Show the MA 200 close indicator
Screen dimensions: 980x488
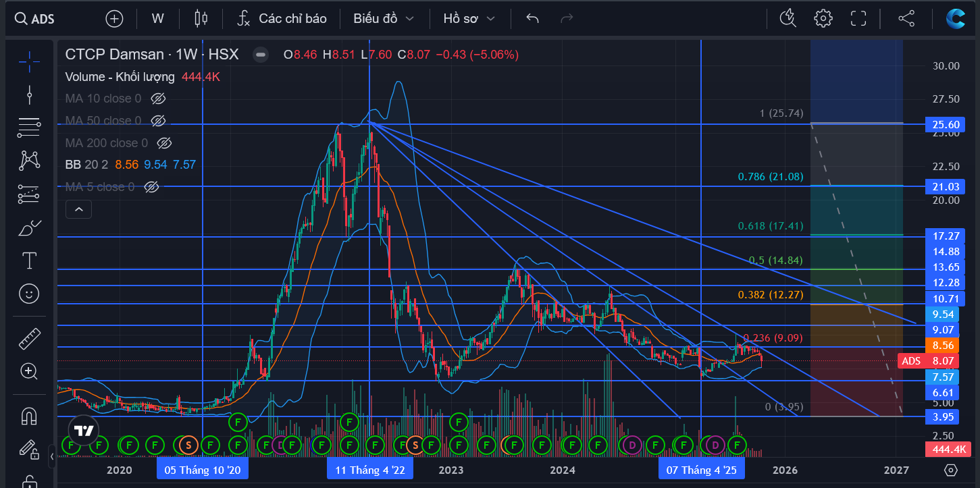[x=164, y=143]
